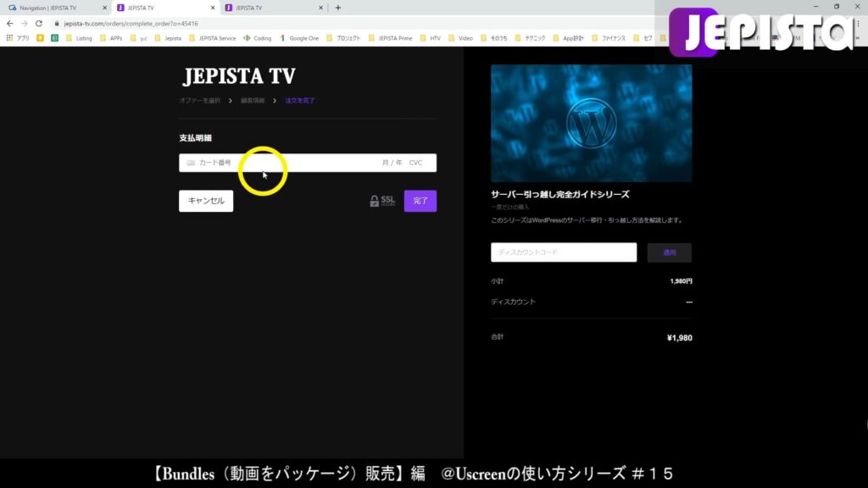Open the ファイナンス bookmark folder
This screenshot has width=868, height=488.
coord(609,38)
